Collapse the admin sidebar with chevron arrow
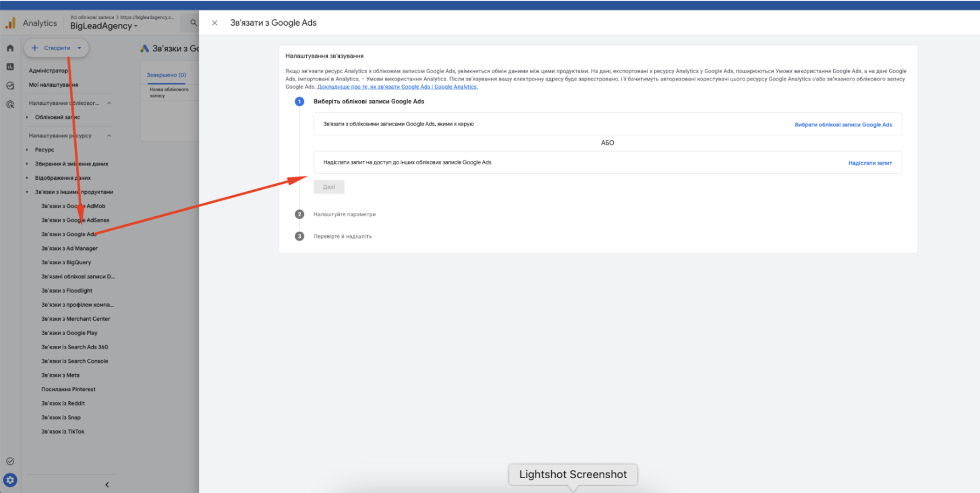 click(107, 484)
